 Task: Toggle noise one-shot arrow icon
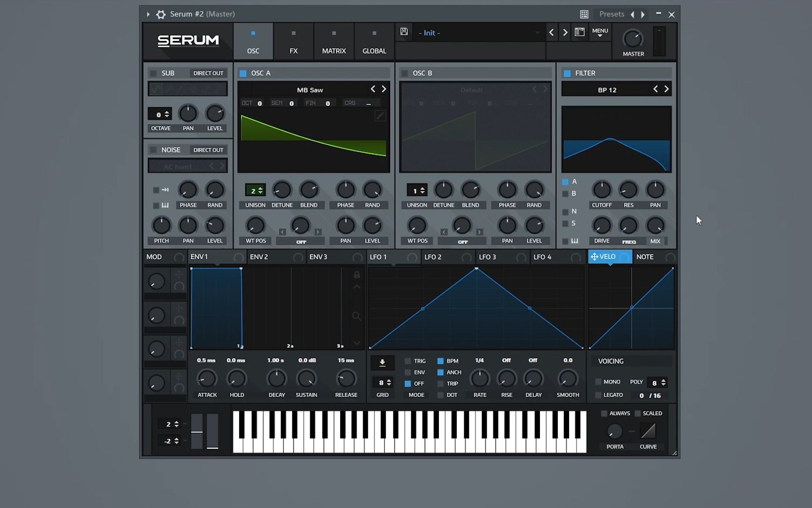click(165, 190)
